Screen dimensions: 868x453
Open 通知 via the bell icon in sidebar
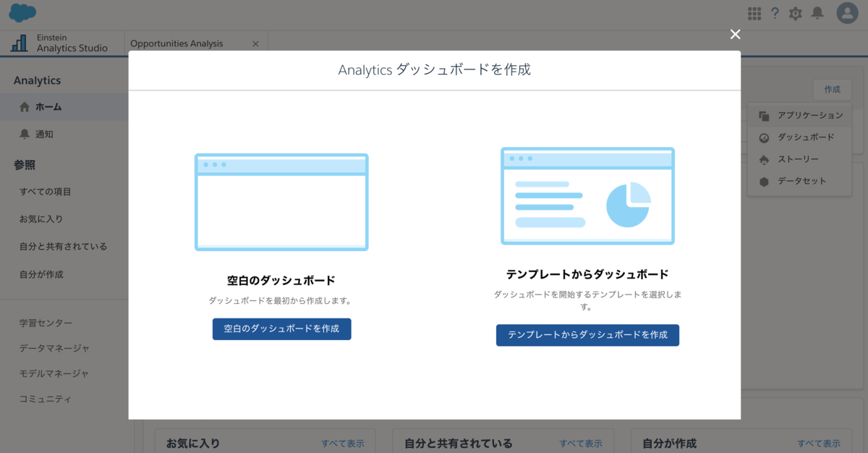25,133
